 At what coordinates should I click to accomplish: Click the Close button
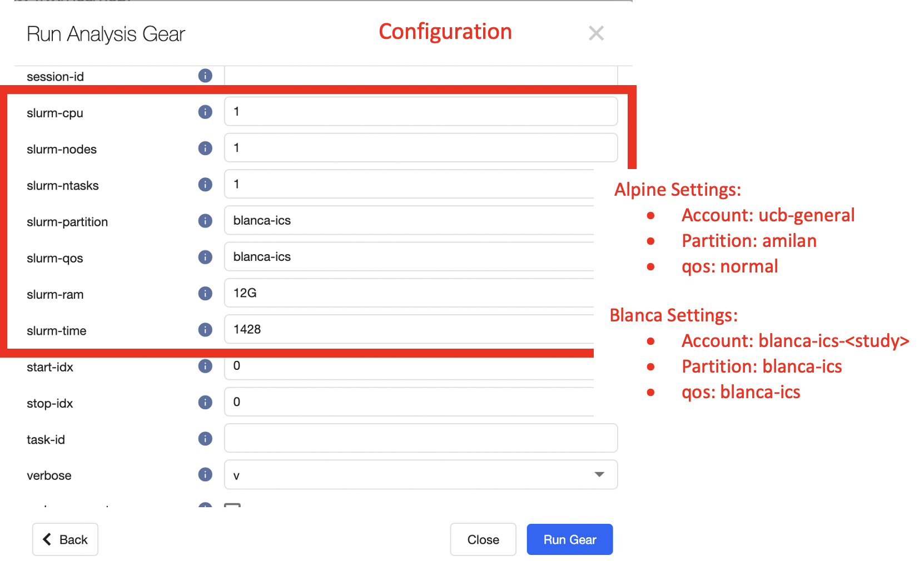pos(483,539)
